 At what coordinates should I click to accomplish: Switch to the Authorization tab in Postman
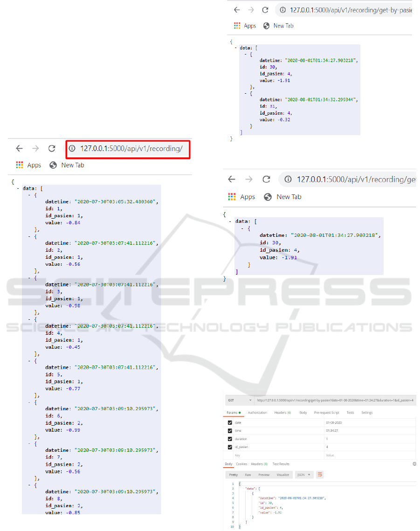click(x=257, y=413)
